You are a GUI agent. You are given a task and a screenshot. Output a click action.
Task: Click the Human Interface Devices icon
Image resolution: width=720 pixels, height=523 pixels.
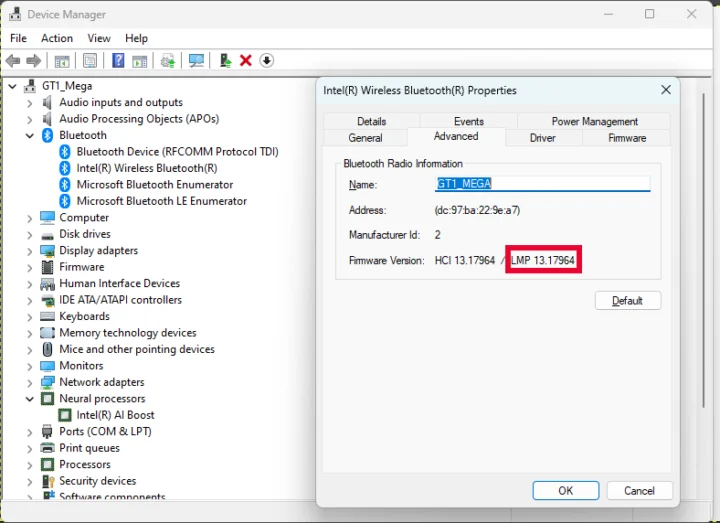coord(47,284)
